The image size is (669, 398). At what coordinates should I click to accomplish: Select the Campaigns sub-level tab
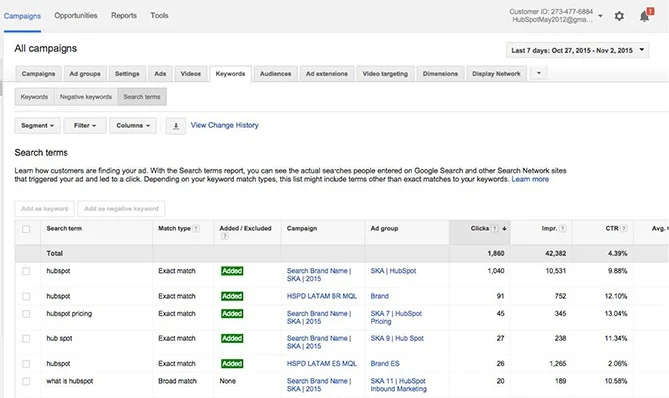coord(38,74)
